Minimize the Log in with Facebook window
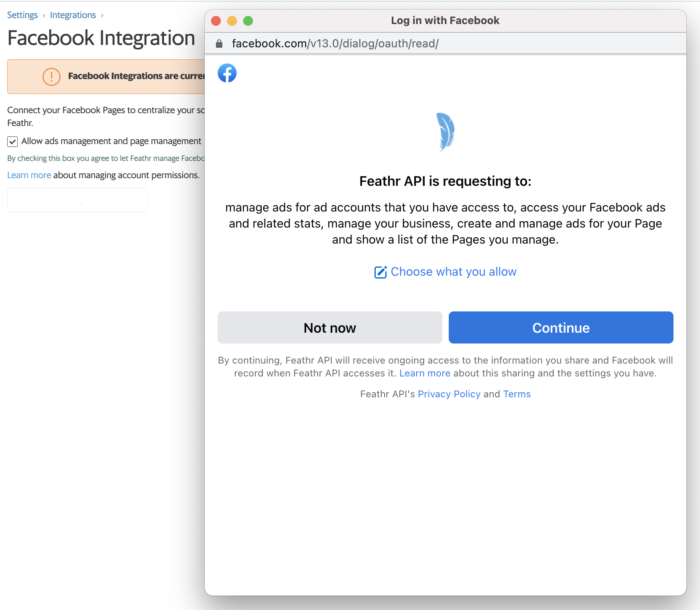Image resolution: width=700 pixels, height=610 pixels. (232, 20)
